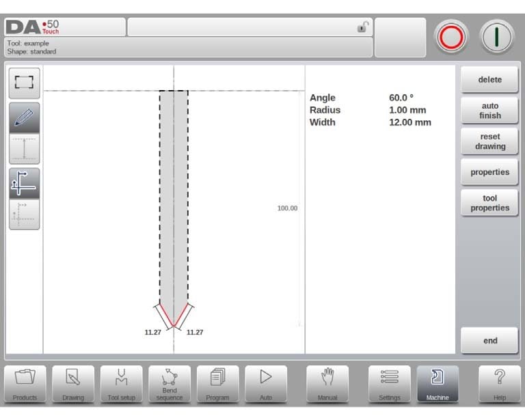The height and width of the screenshot is (420, 525).
Task: Click the auto finish button
Action: pyautogui.click(x=489, y=111)
